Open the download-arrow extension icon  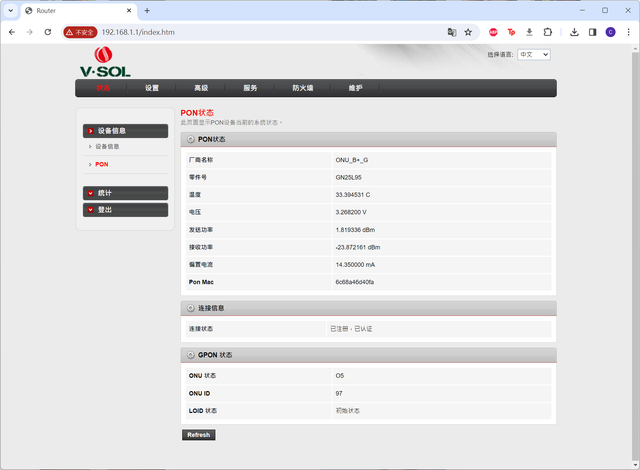pyautogui.click(x=529, y=32)
